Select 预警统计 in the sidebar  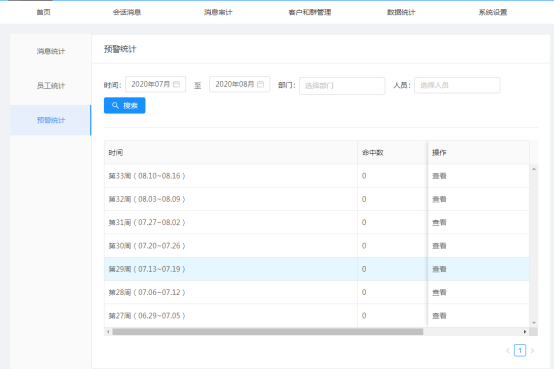point(51,120)
